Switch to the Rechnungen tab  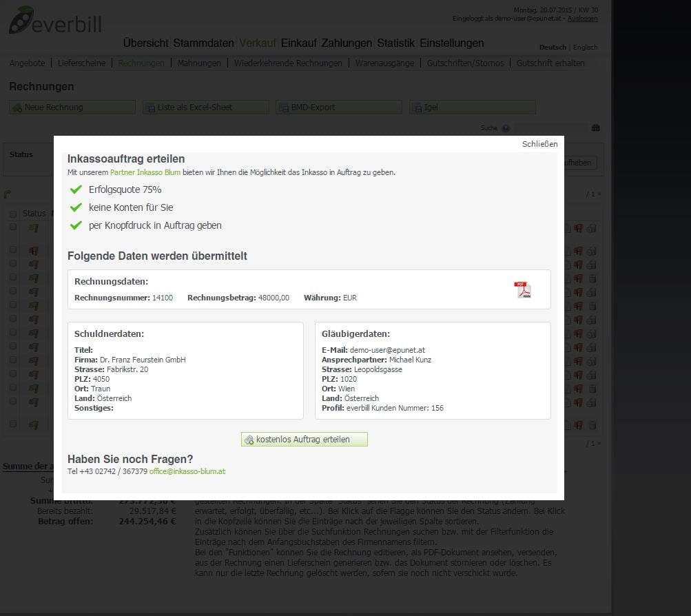pyautogui.click(x=141, y=63)
